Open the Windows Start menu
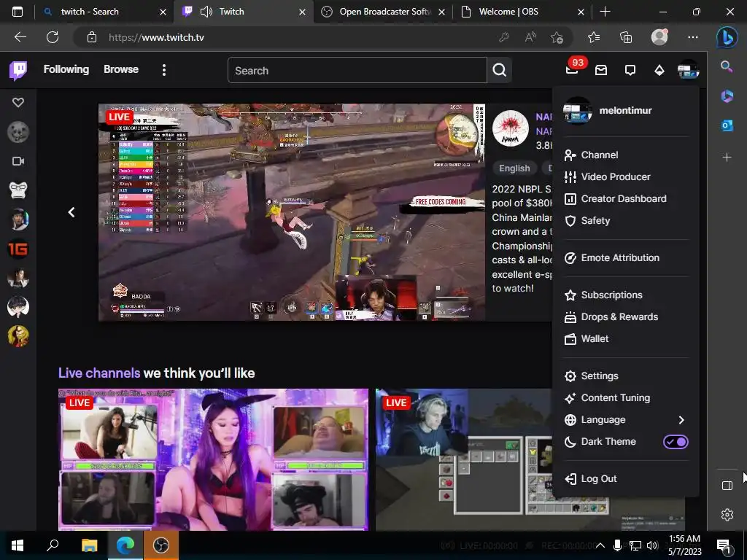 pos(18,545)
